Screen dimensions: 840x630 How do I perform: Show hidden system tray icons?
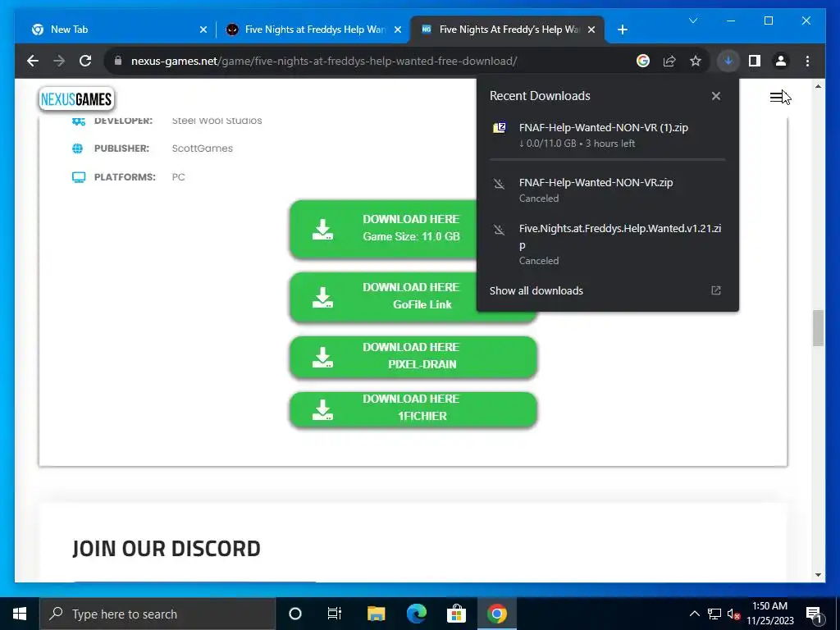tap(694, 614)
